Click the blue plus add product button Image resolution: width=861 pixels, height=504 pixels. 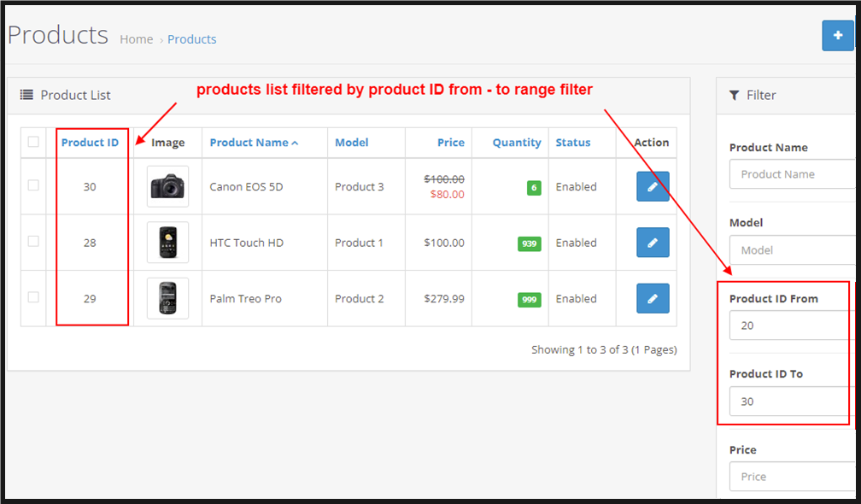coord(838,36)
